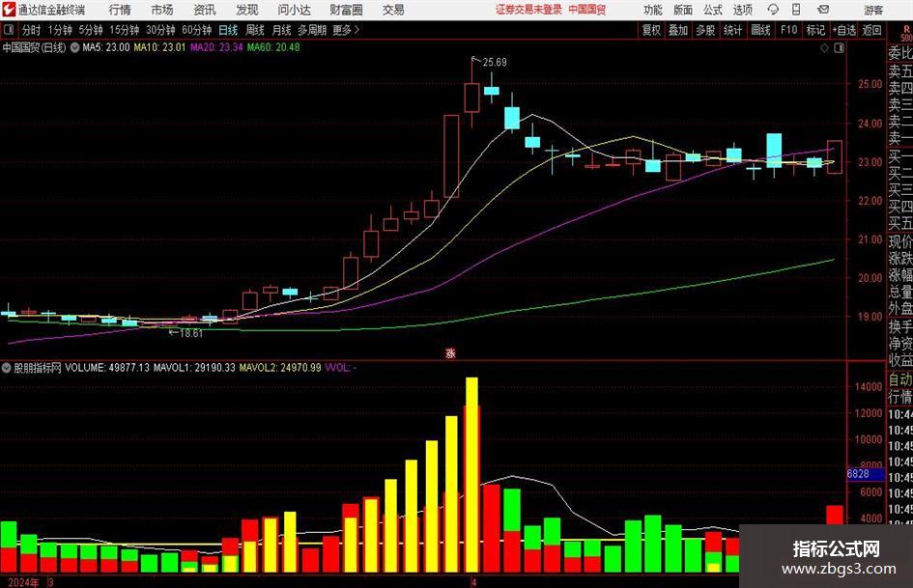
Task: Toggle the right info panel icon
Action: coord(839,48)
